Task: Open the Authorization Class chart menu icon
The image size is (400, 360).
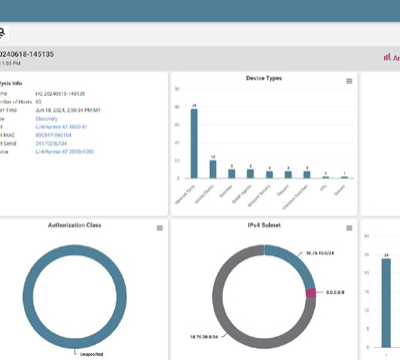Action: [x=160, y=228]
